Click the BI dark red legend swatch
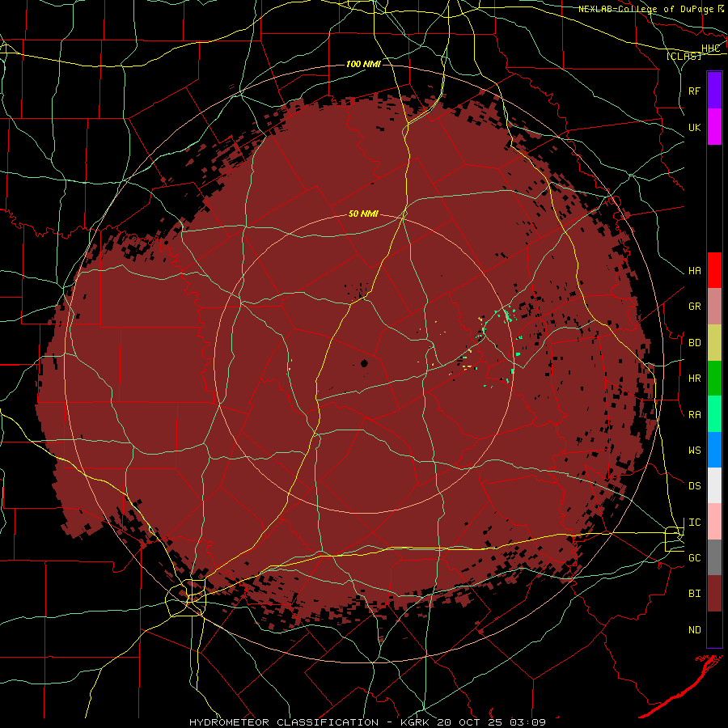The height and width of the screenshot is (728, 728). tap(714, 594)
